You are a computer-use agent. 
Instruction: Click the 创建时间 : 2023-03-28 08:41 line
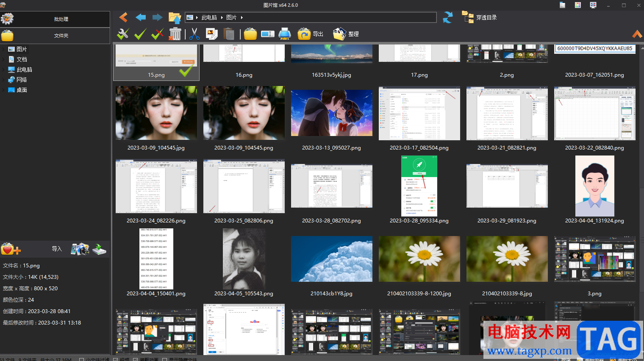(x=37, y=311)
